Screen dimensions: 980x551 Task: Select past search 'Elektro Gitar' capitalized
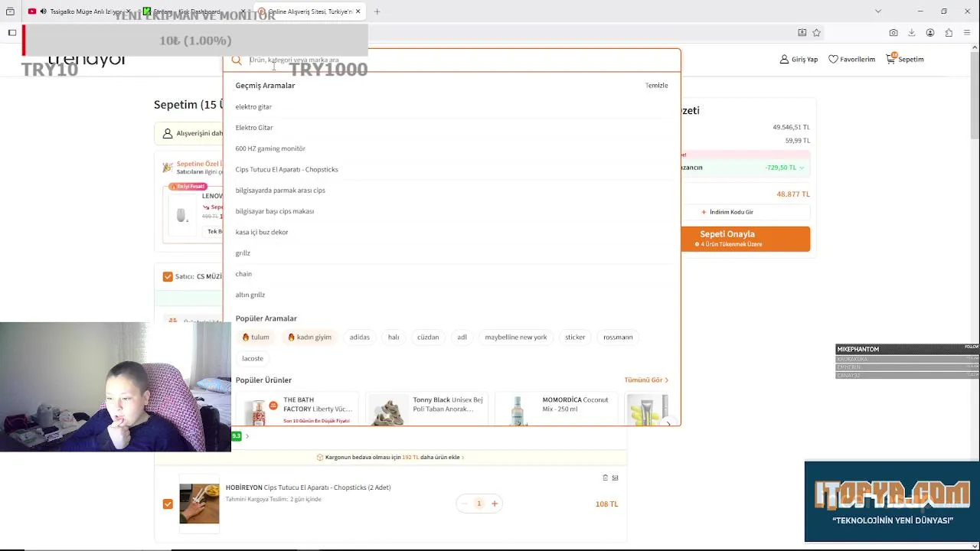coord(254,128)
